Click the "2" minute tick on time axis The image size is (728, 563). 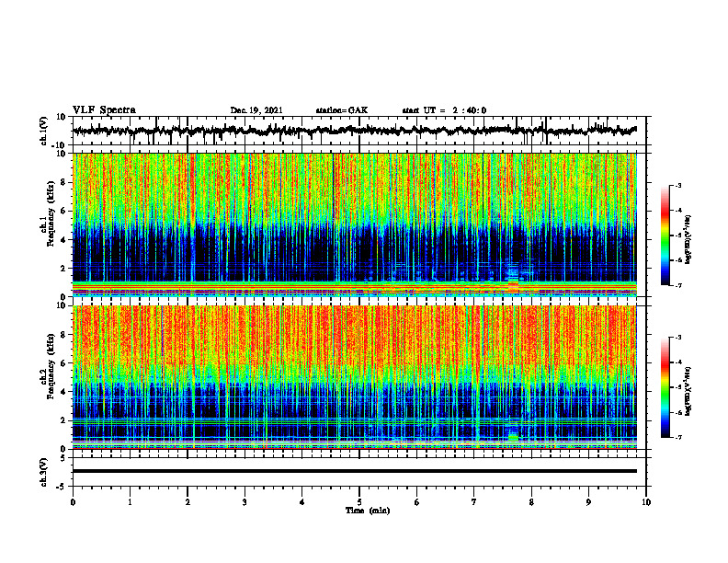point(188,502)
